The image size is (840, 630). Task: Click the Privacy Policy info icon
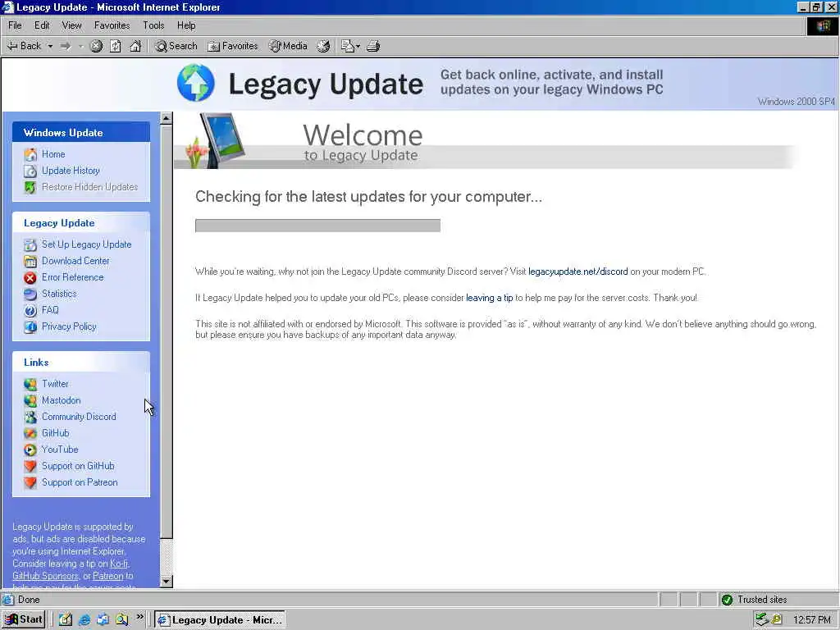click(30, 326)
